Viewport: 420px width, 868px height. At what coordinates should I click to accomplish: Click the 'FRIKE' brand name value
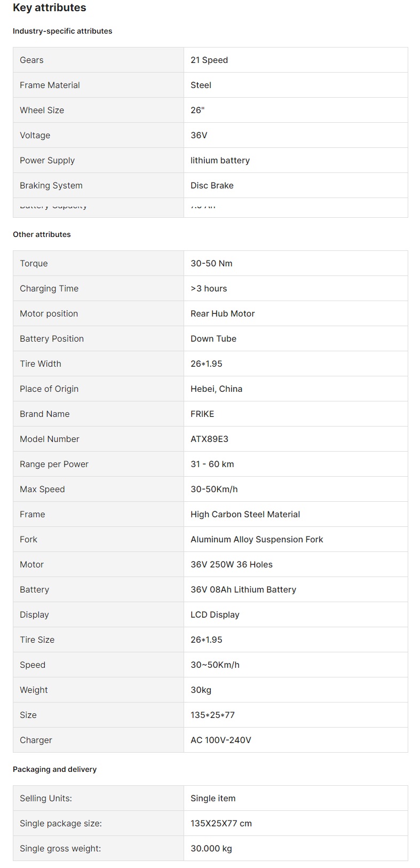tap(202, 414)
